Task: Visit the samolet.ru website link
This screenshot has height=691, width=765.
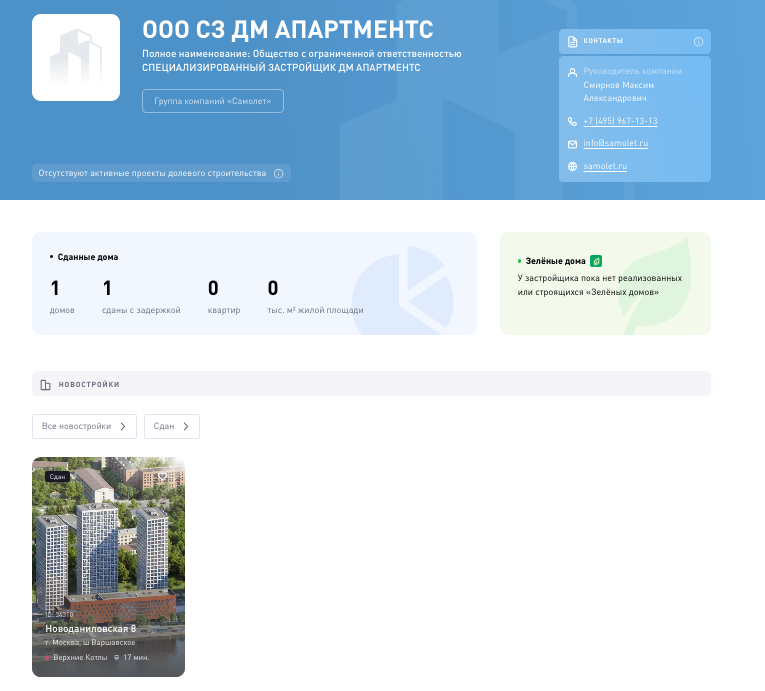Action: click(605, 166)
